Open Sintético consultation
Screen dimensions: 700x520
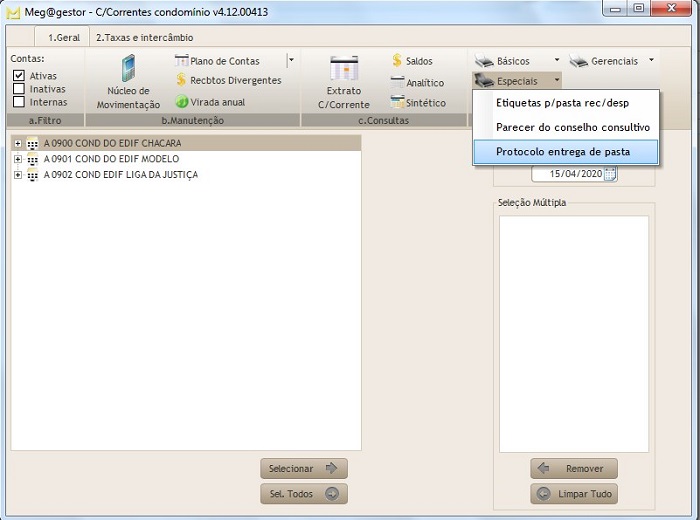coord(418,102)
